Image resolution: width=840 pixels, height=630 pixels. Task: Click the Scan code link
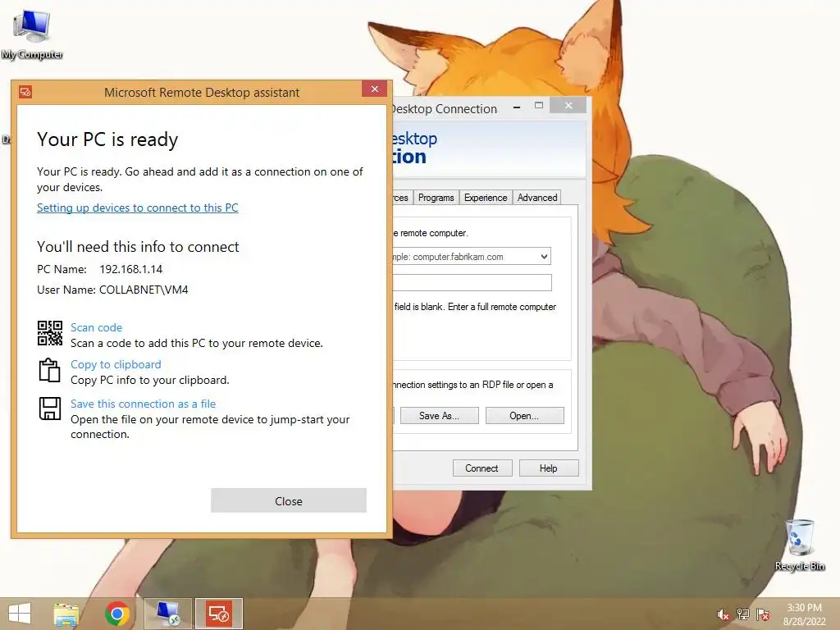(x=97, y=327)
